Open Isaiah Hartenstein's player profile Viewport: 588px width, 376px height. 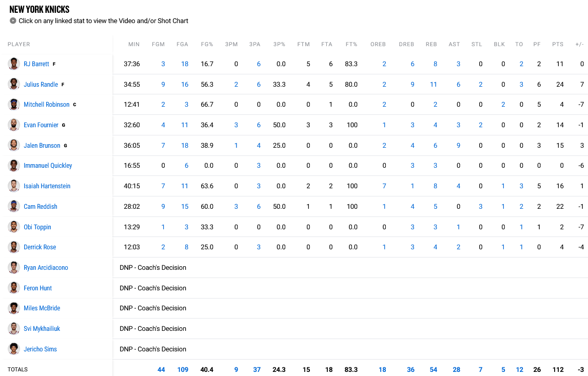tap(47, 186)
